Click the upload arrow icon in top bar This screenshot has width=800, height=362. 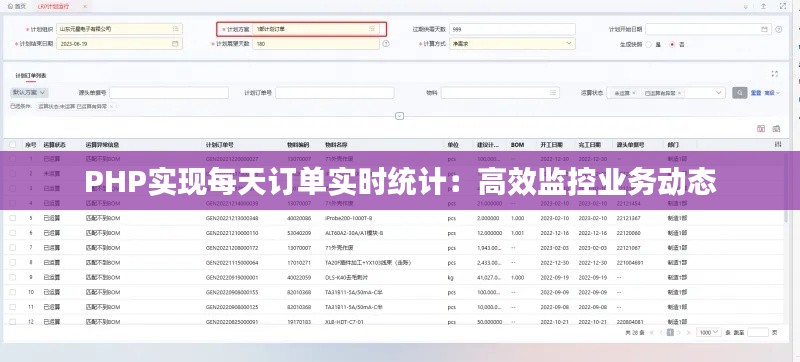click(x=763, y=7)
